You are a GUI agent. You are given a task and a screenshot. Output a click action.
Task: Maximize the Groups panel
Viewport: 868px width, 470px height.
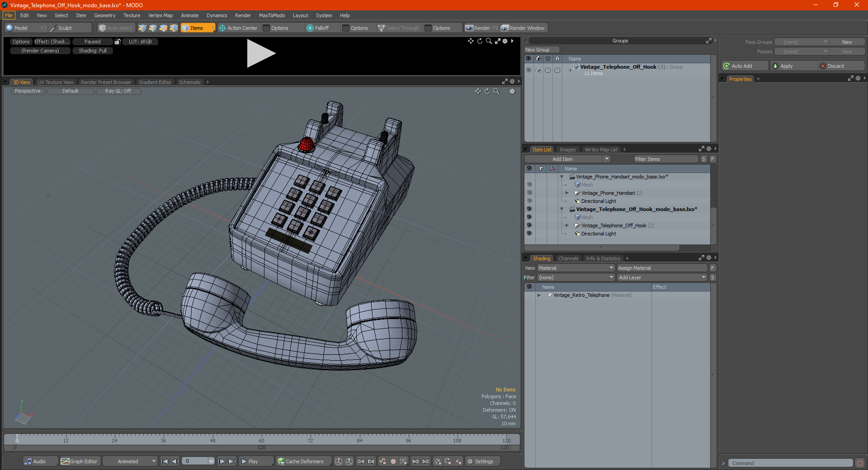coord(708,41)
